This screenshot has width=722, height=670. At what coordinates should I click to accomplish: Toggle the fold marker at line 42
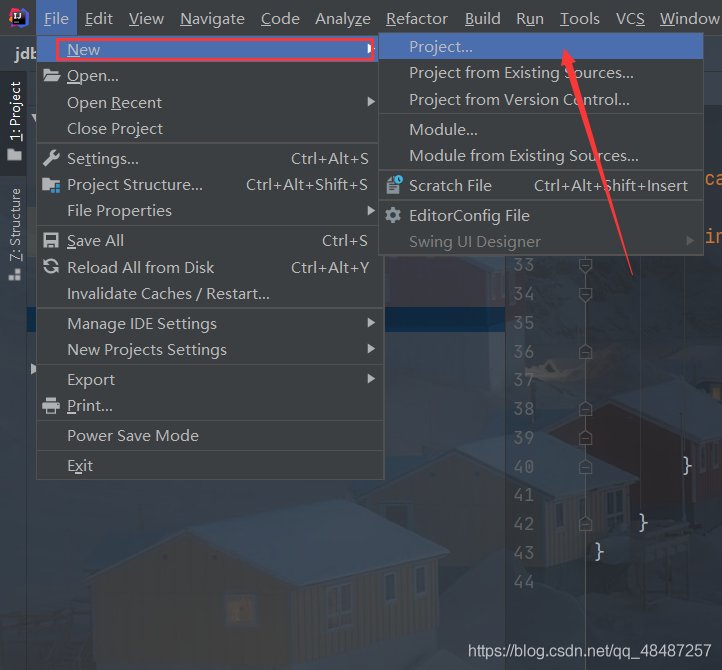(585, 524)
